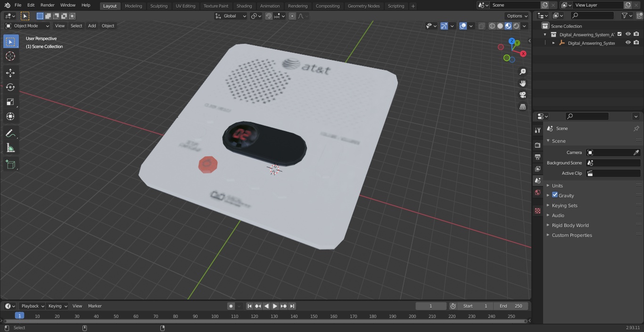The width and height of the screenshot is (644, 332).
Task: Click the Background Scene field
Action: pos(613,163)
